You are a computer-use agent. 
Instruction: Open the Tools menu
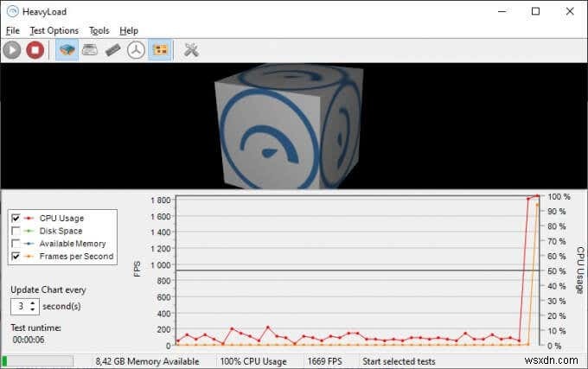[99, 31]
